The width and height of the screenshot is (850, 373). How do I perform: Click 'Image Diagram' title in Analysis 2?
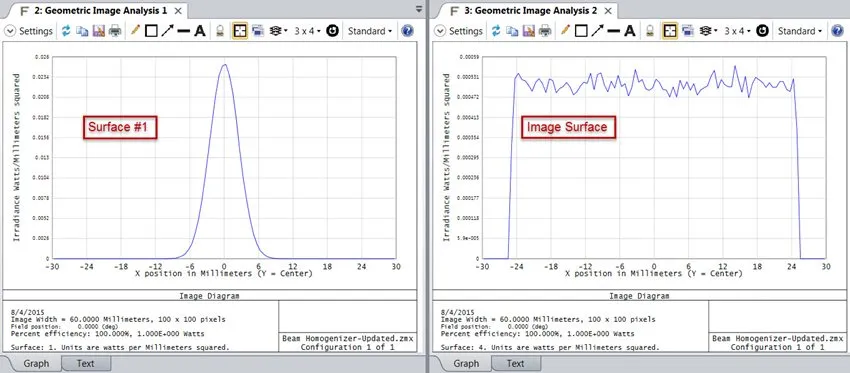pos(639,296)
